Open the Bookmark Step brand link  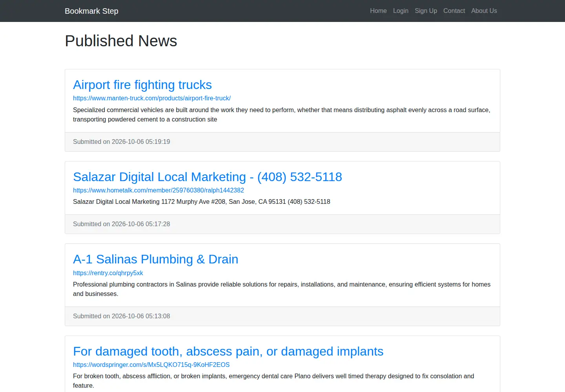tap(91, 11)
